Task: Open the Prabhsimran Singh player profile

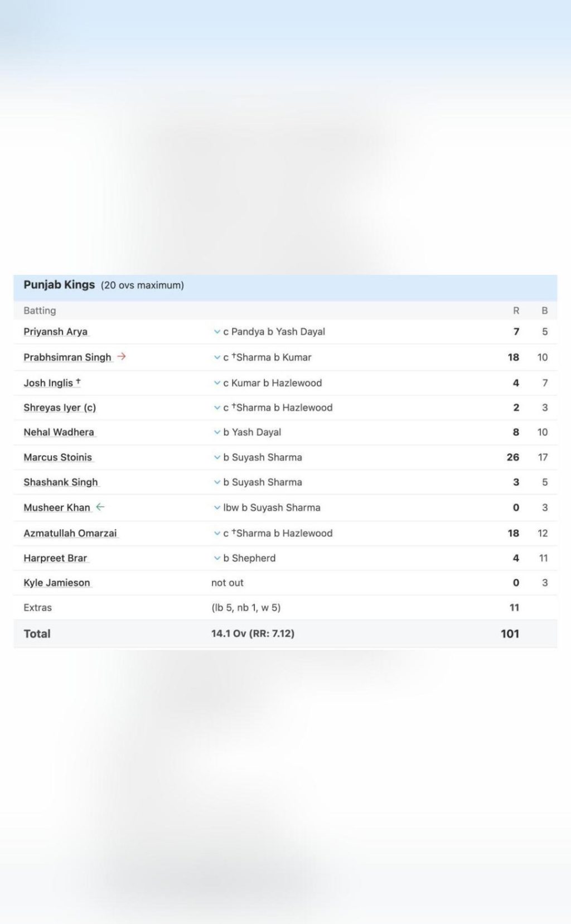Action: pyautogui.click(x=67, y=357)
